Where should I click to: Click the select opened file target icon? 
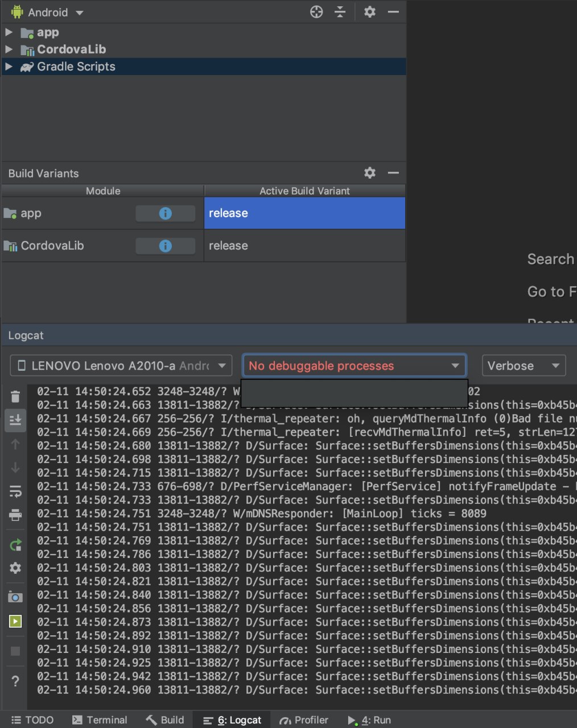click(x=316, y=12)
